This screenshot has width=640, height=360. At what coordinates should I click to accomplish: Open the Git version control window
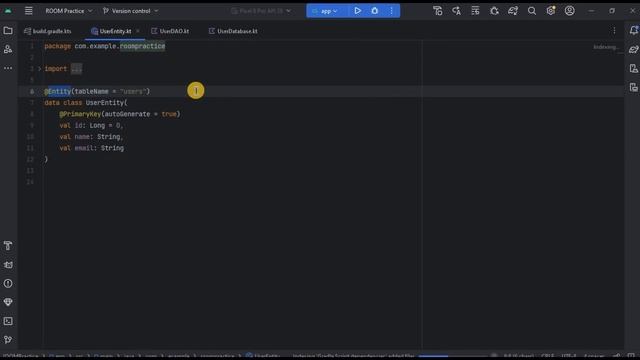8,340
